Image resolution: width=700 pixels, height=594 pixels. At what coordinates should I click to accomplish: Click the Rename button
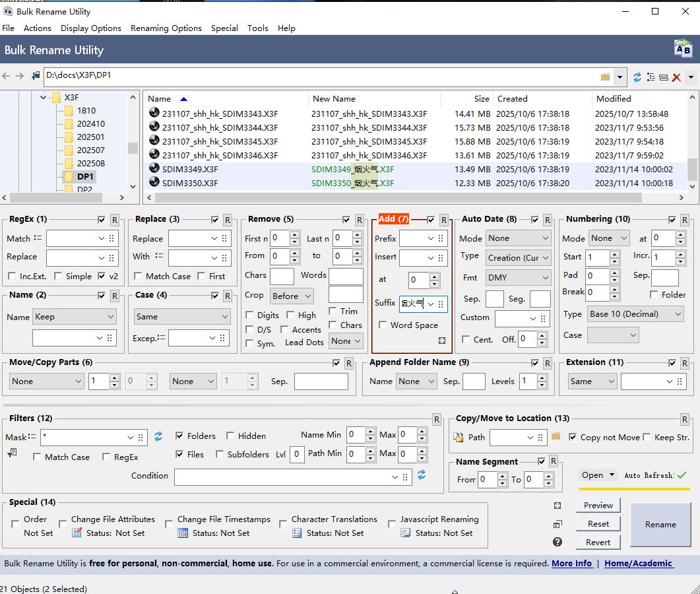pos(660,524)
